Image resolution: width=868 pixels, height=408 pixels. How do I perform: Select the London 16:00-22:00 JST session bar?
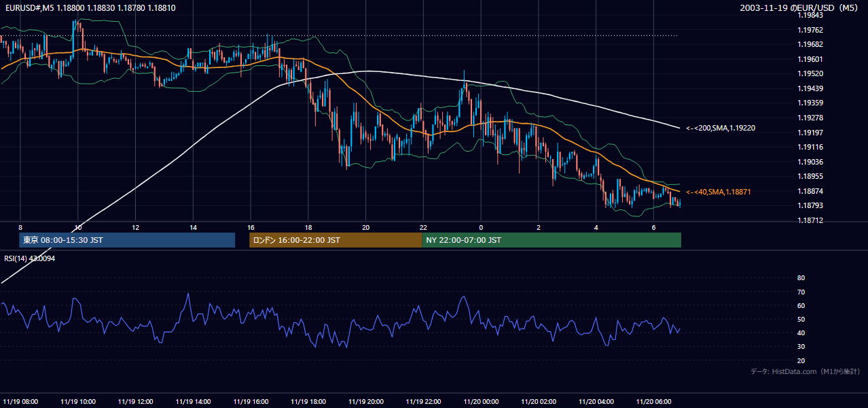(x=336, y=240)
